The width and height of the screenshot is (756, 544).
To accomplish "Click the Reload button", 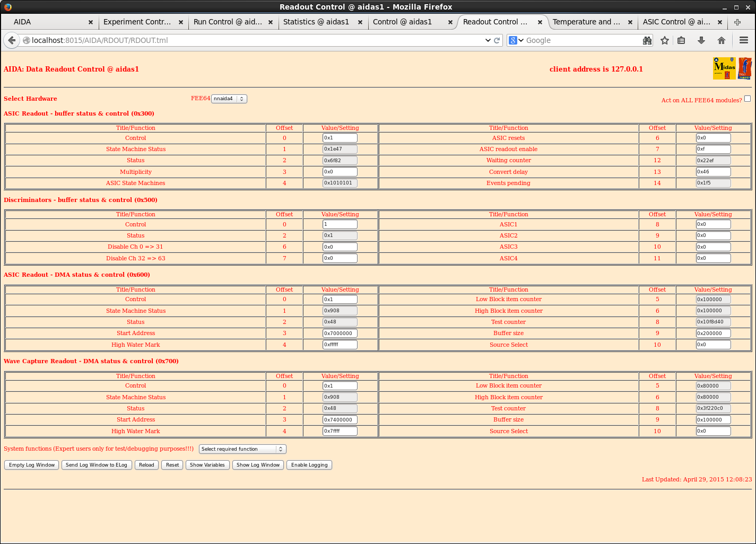I will [146, 465].
